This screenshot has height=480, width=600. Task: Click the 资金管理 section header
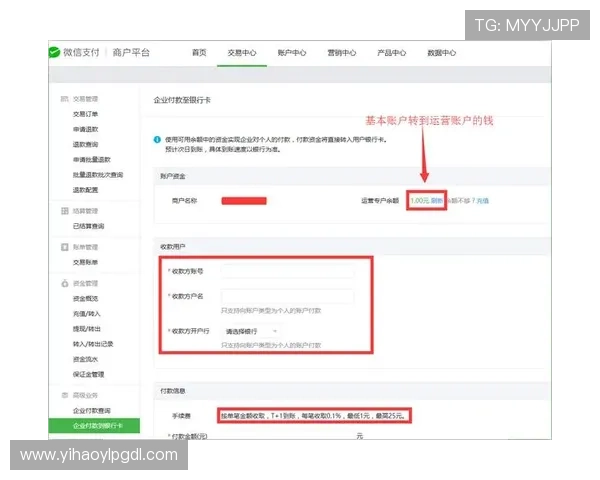(85, 283)
